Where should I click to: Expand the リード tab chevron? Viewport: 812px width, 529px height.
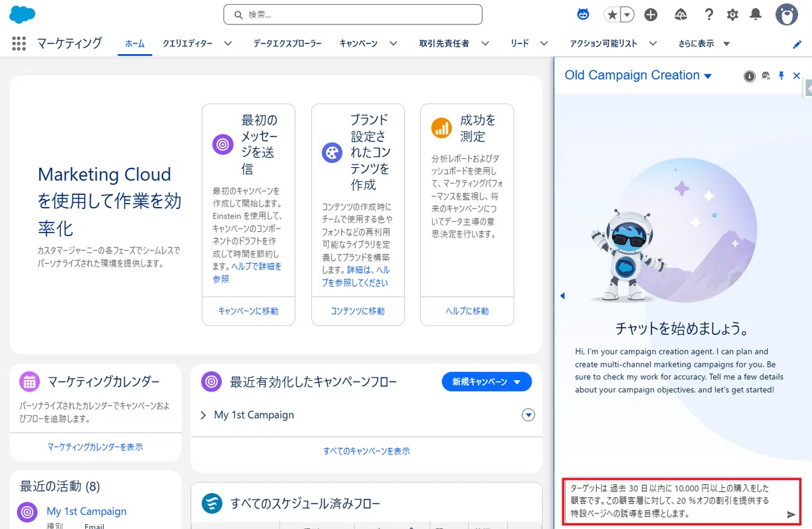click(x=544, y=43)
